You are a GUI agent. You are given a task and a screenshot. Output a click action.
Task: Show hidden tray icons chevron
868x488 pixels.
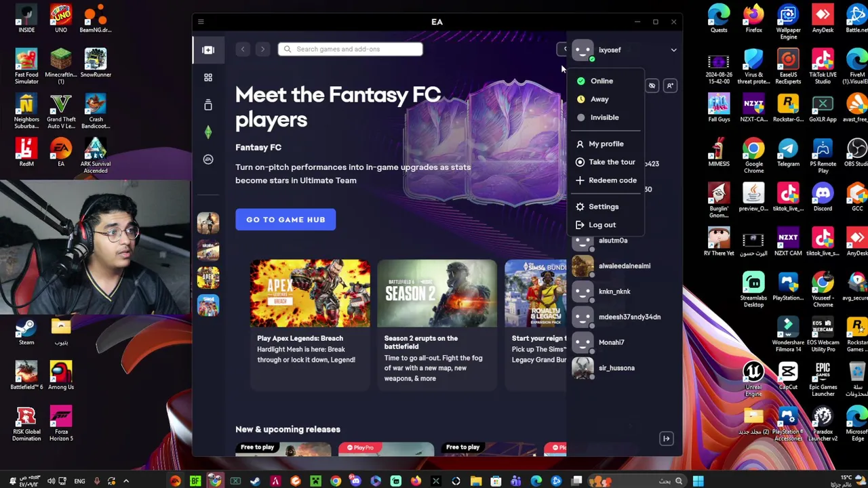click(126, 481)
